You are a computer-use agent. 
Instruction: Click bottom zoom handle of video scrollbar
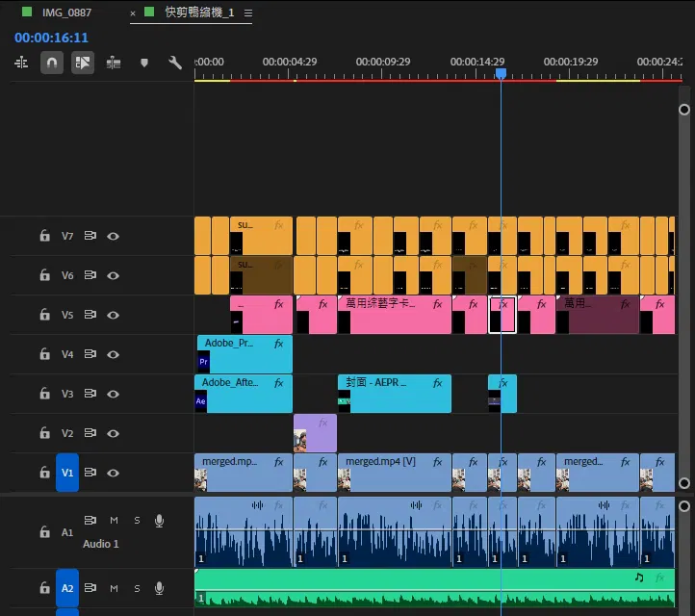coord(683,482)
